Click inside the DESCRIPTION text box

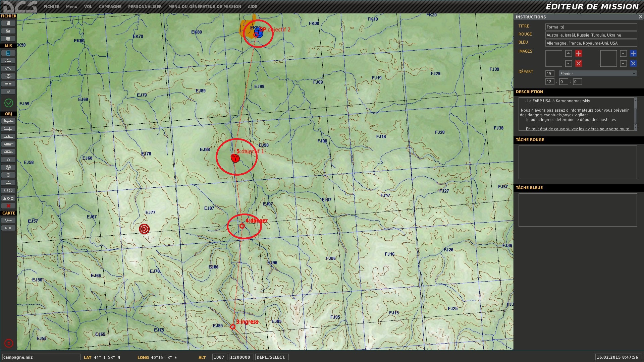pos(576,114)
